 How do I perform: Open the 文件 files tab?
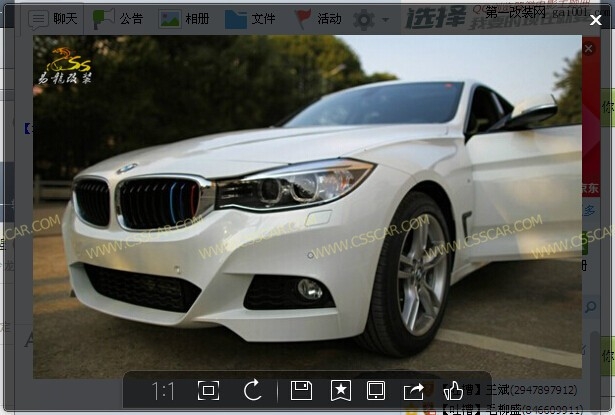(250, 19)
